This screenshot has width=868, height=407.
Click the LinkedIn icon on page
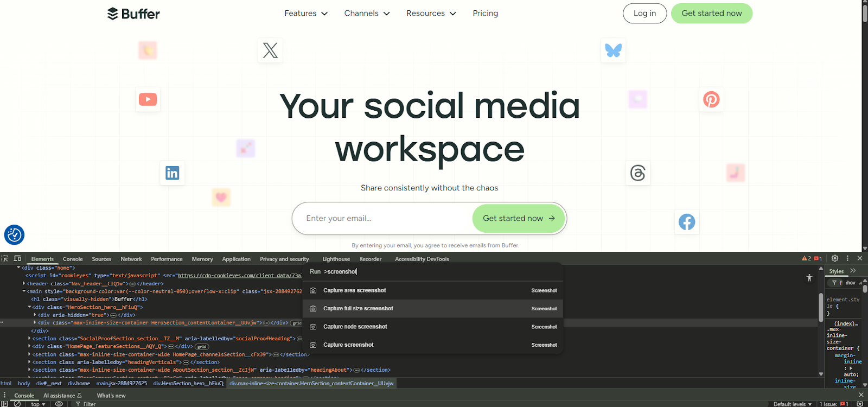(x=173, y=173)
